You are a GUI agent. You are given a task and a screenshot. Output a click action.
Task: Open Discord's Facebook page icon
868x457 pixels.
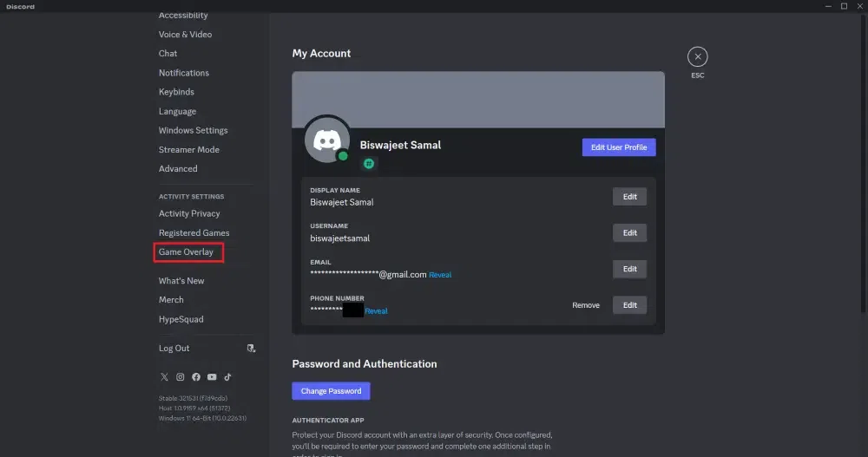point(196,377)
